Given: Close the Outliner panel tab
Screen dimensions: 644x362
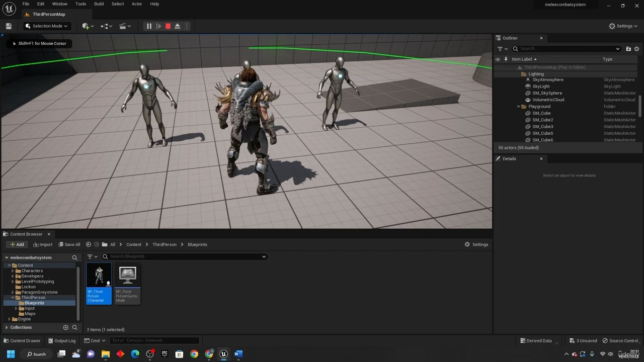Looking at the screenshot, I should point(541,38).
